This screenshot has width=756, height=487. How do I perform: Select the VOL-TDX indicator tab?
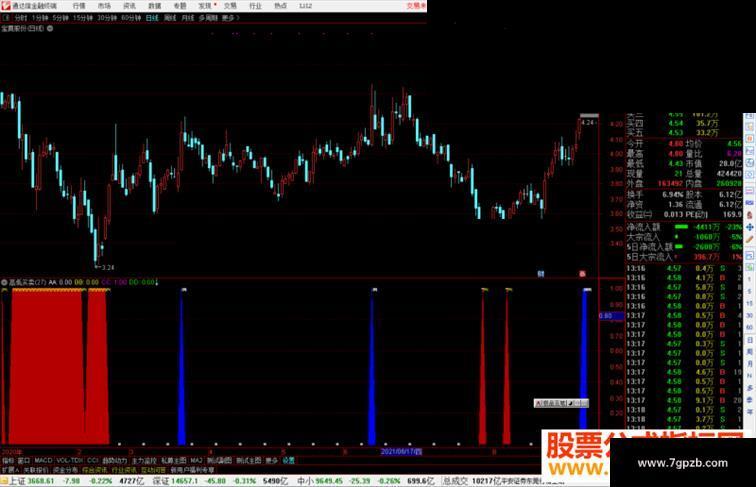pyautogui.click(x=70, y=460)
